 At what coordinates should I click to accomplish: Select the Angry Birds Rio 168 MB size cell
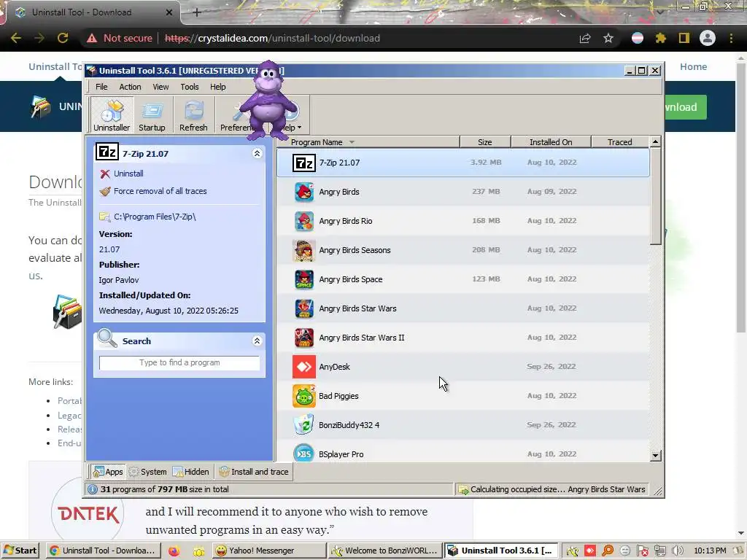click(486, 221)
